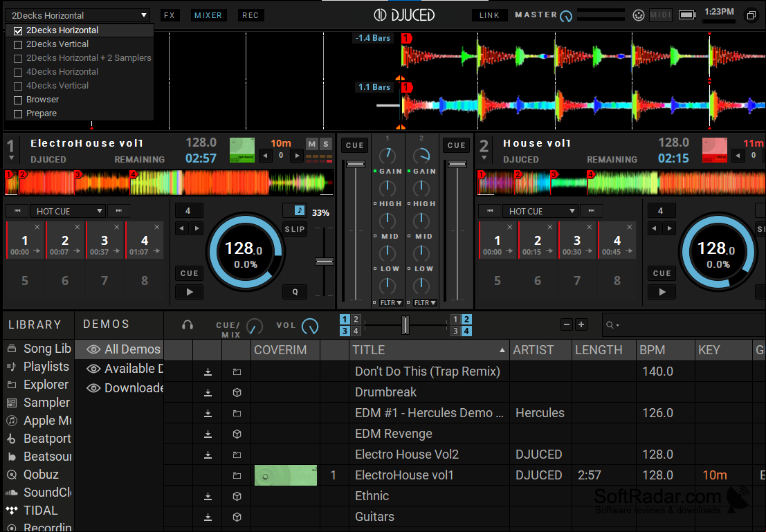Open Playlists in the library sidebar
This screenshot has width=766, height=532.
click(x=38, y=367)
